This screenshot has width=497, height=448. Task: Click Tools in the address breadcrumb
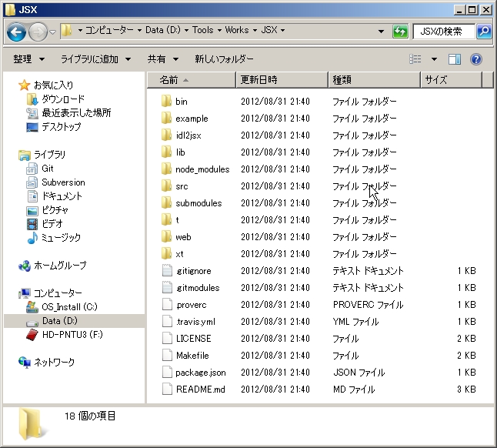coord(203,30)
